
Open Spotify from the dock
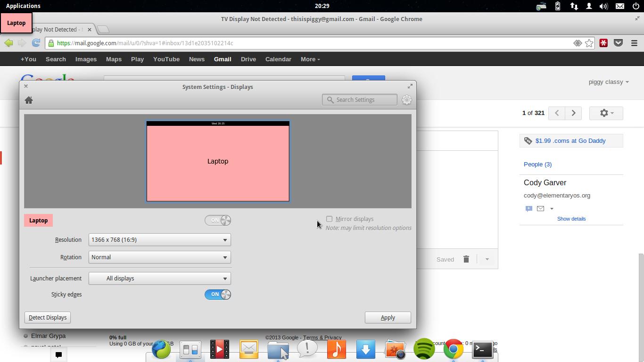[424, 349]
